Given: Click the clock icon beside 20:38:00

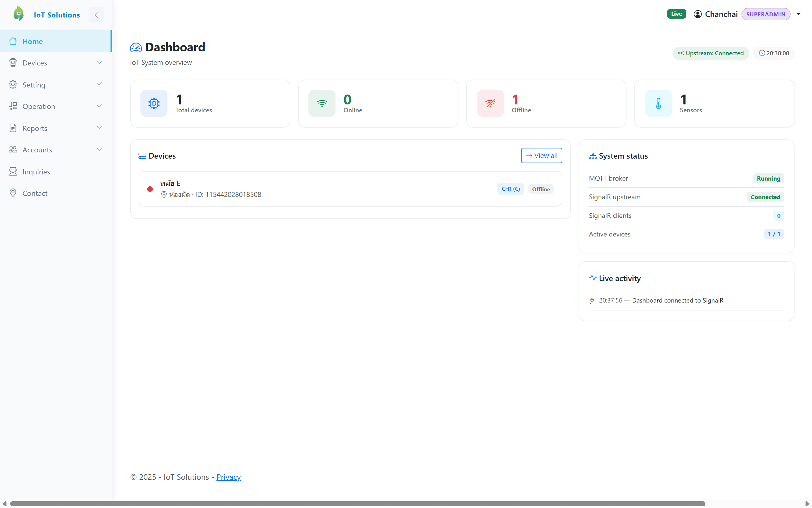Looking at the screenshot, I should click(x=762, y=53).
